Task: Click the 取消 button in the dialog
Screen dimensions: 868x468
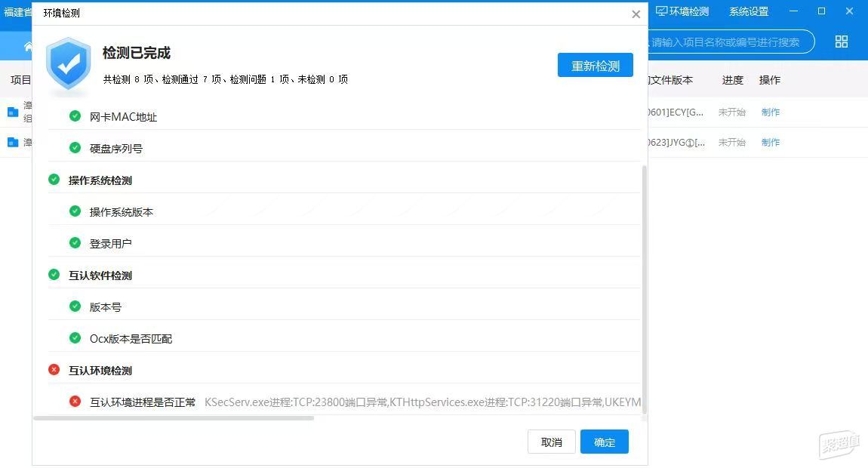Action: click(551, 442)
